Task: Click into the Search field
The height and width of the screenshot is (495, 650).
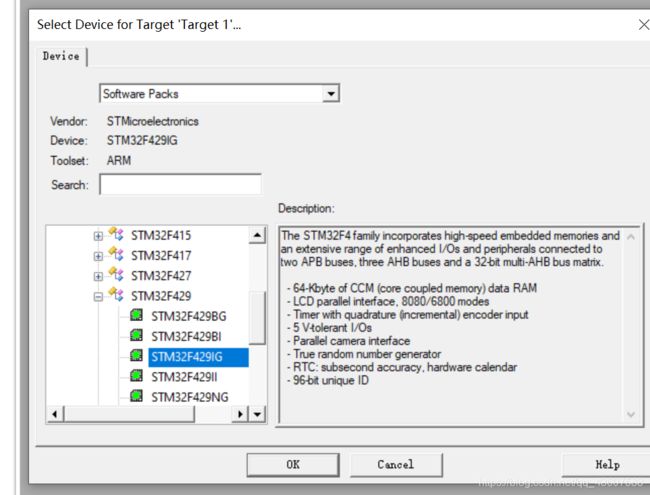Action: (x=180, y=184)
